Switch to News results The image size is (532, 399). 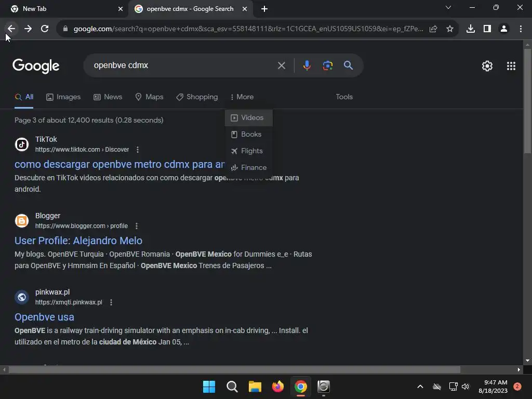pos(108,97)
